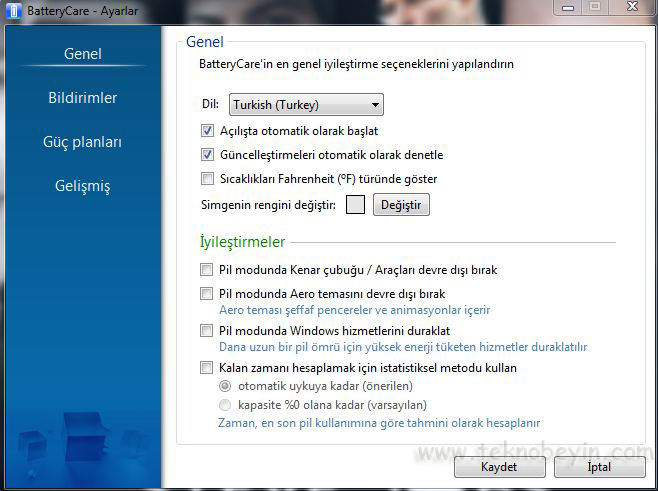
Task: Open the Güç planları section
Action: coord(83,142)
